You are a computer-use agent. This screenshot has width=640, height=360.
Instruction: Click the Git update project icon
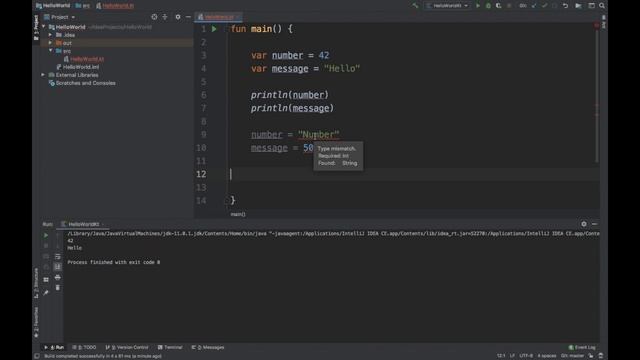(534, 6)
